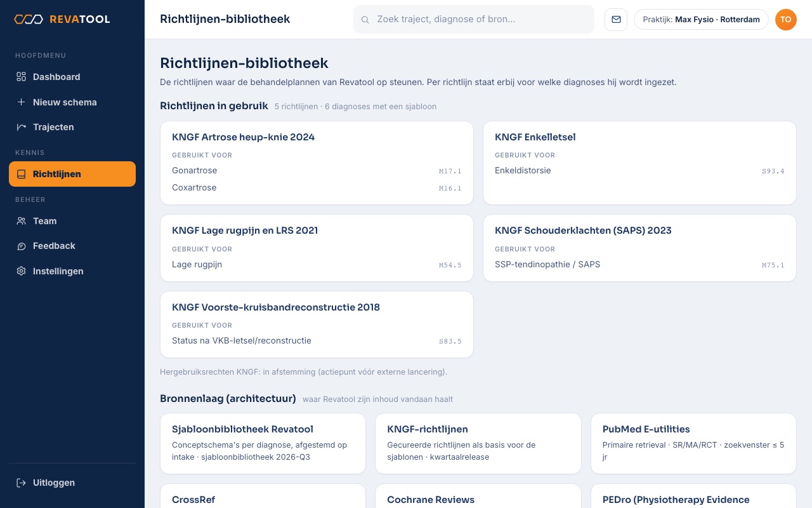Open KNGF Voorste-kruisbandreconstructie 2018 card
The width and height of the screenshot is (812, 508).
coord(317,324)
